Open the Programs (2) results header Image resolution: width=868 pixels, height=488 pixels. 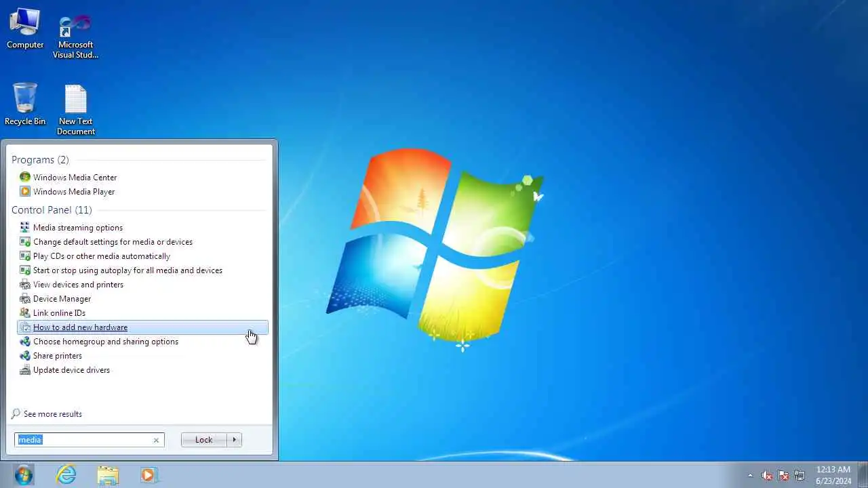(x=40, y=160)
